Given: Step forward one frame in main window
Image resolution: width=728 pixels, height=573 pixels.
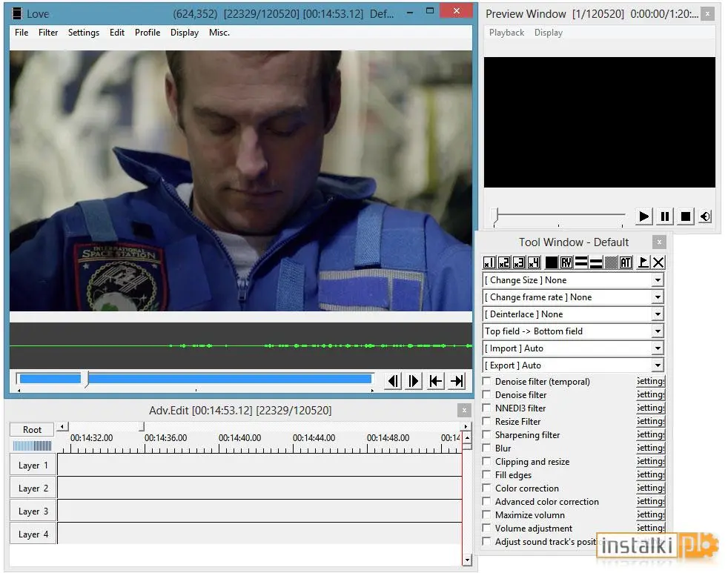Looking at the screenshot, I should coord(413,382).
